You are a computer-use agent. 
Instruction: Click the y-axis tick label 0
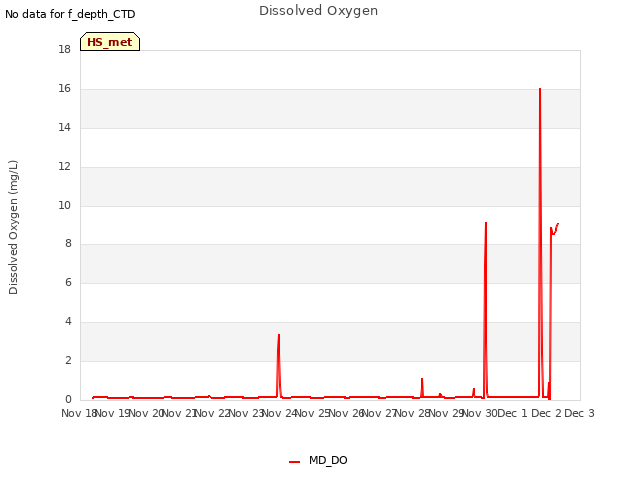click(68, 399)
